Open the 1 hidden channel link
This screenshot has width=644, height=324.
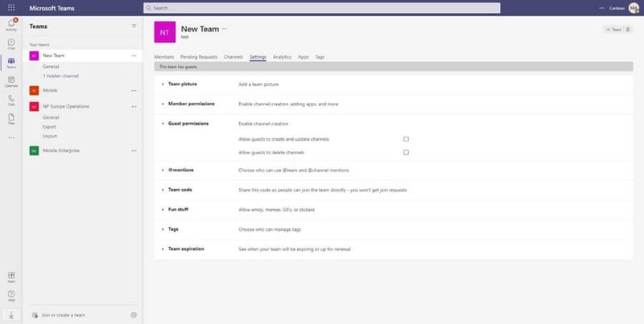coord(61,76)
